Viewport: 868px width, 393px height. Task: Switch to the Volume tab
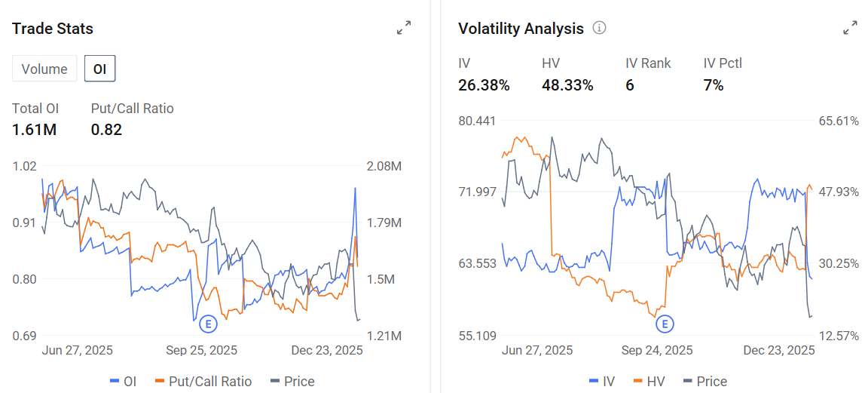pos(44,69)
